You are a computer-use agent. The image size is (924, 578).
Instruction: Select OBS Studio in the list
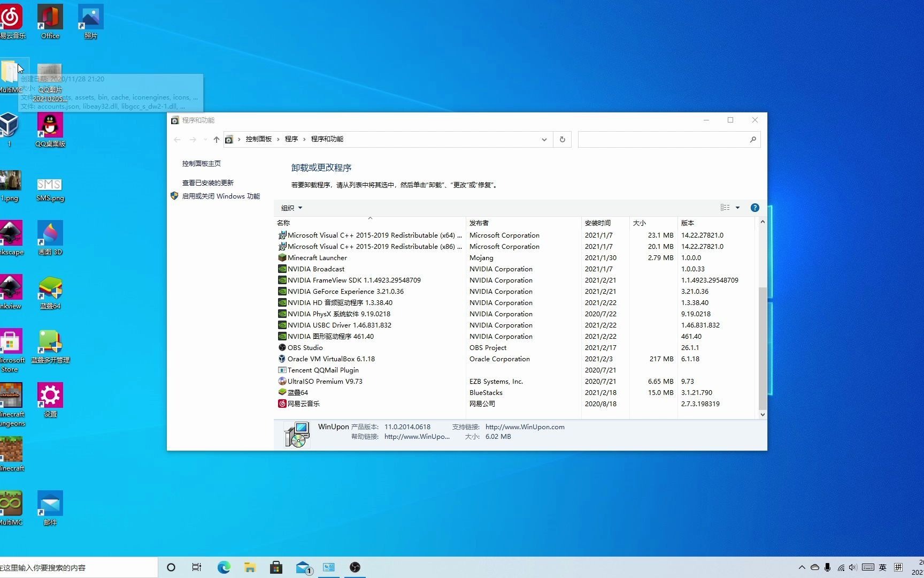515,348
